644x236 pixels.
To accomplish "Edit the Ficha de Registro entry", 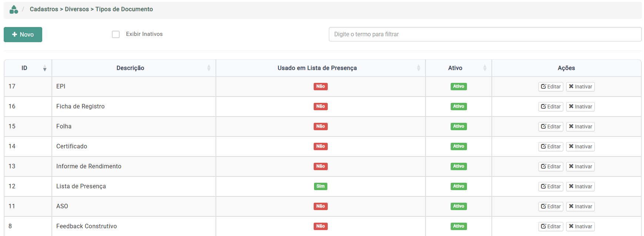I will point(550,107).
